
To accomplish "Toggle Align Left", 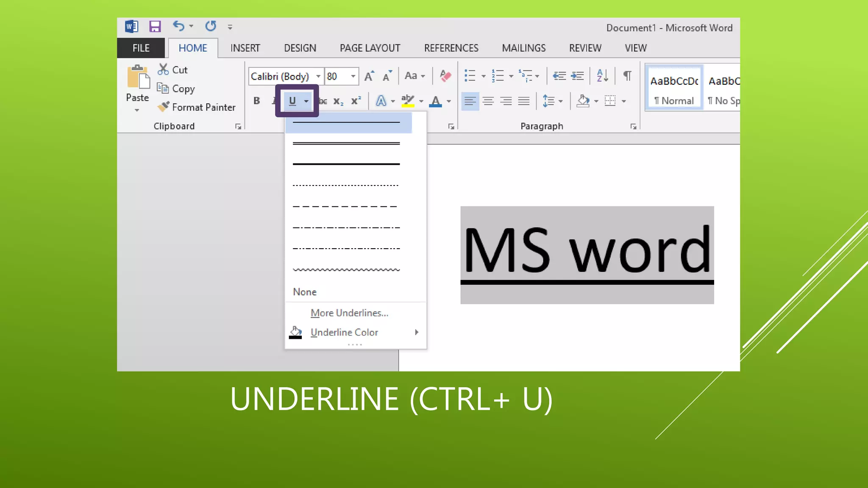I will click(x=470, y=101).
